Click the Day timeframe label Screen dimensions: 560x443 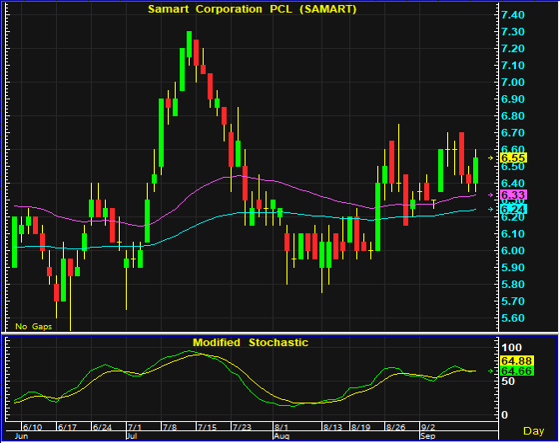[x=534, y=431]
